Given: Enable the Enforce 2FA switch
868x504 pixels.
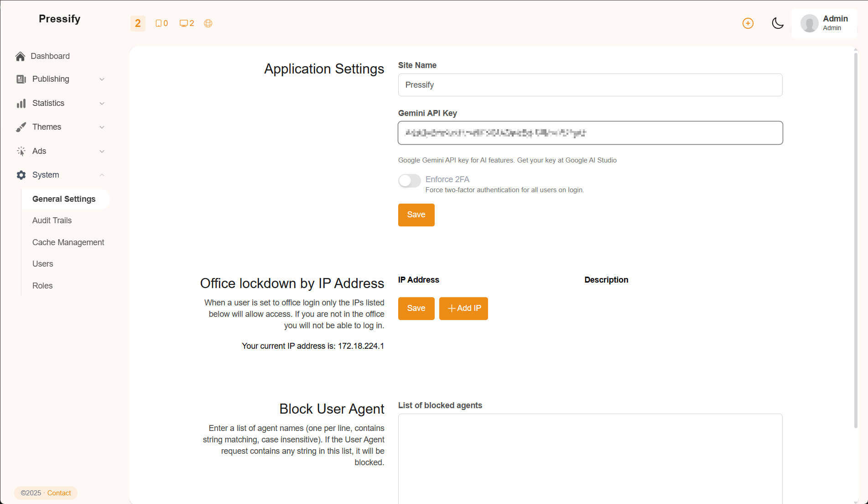Looking at the screenshot, I should pyautogui.click(x=409, y=181).
